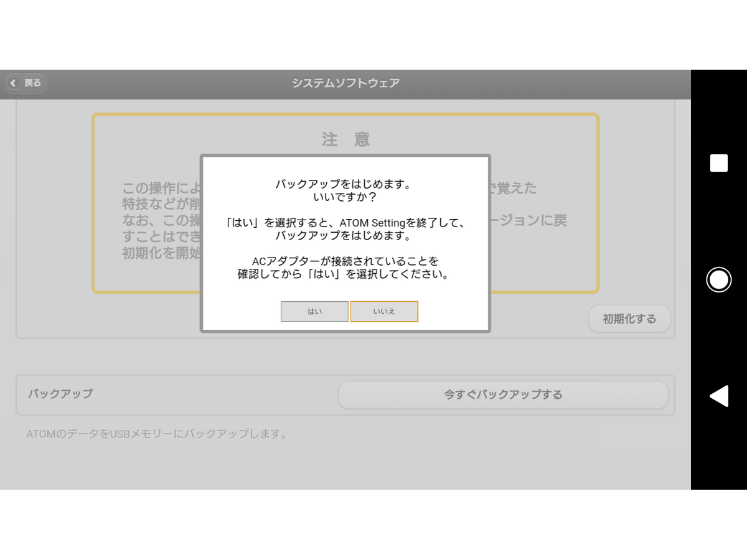Select いいえ to cancel the backup
This screenshot has height=560, width=747.
384,312
